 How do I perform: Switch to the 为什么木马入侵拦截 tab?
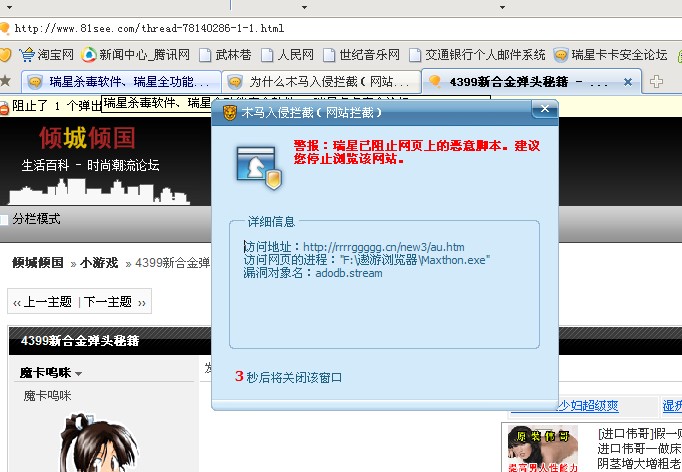(x=321, y=81)
